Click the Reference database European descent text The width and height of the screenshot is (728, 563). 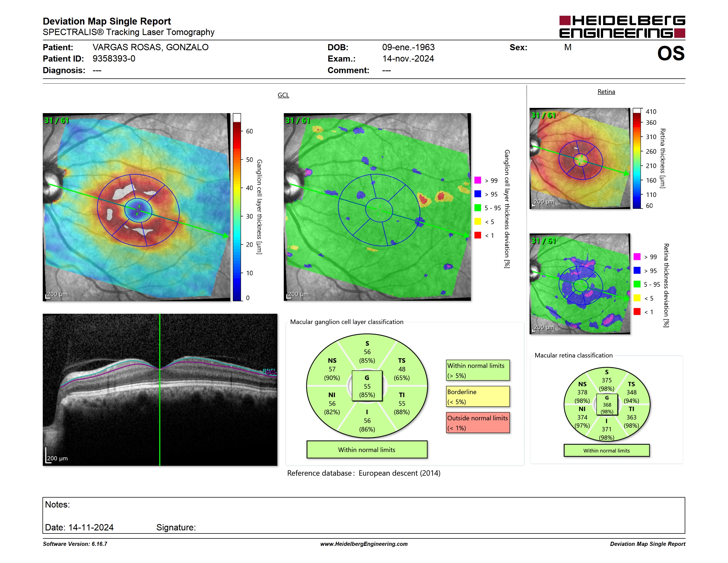[364, 473]
